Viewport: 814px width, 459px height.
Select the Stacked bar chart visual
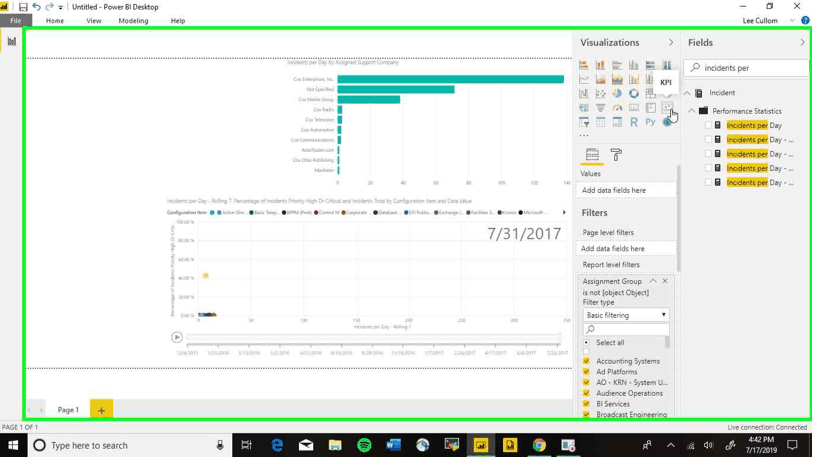[584, 65]
